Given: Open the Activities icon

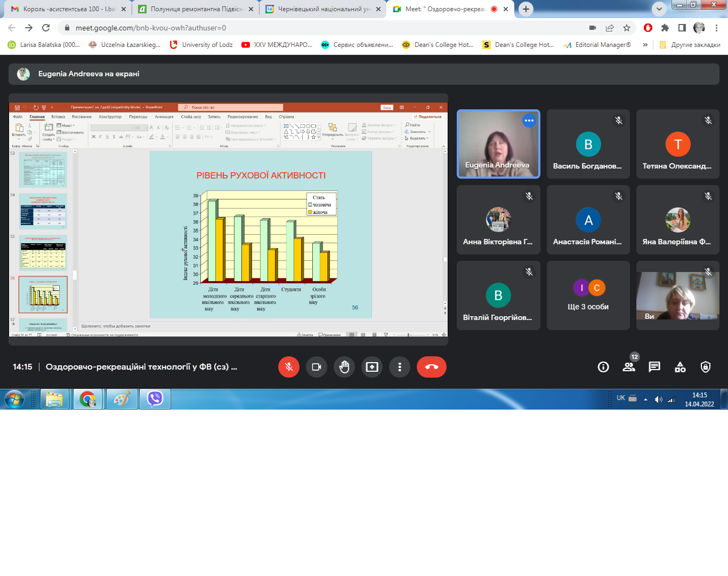Looking at the screenshot, I should point(680,367).
